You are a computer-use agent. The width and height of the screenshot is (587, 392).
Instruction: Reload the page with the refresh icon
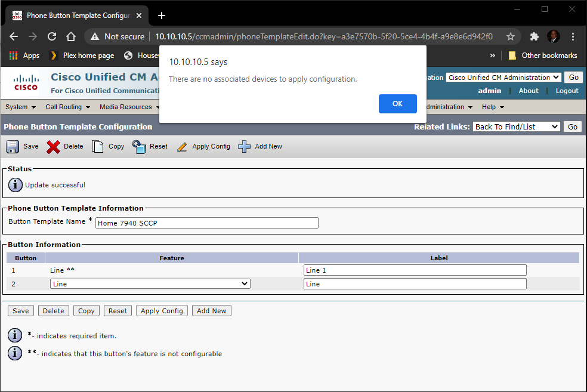pyautogui.click(x=52, y=36)
